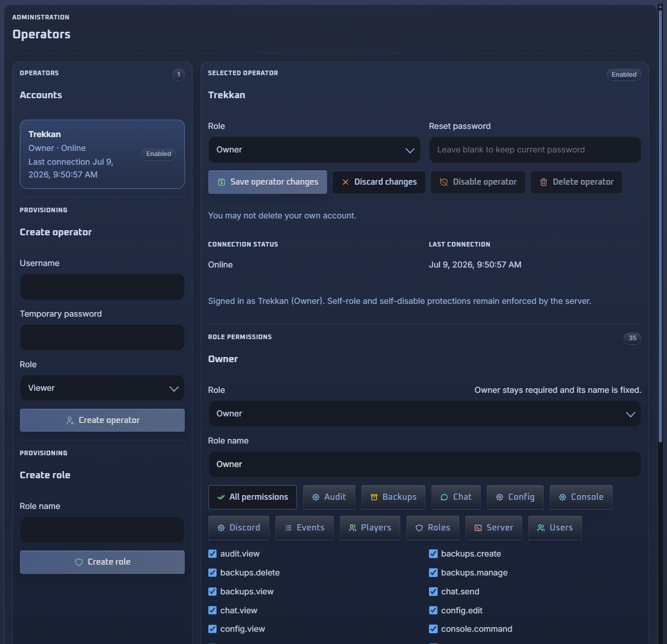The height and width of the screenshot is (644, 667).
Task: Click the operators count badge 1
Action: tap(179, 75)
